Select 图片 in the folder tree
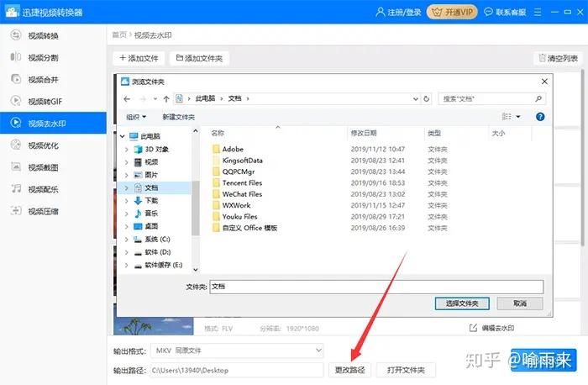Image resolution: width=588 pixels, height=385 pixels. click(151, 175)
